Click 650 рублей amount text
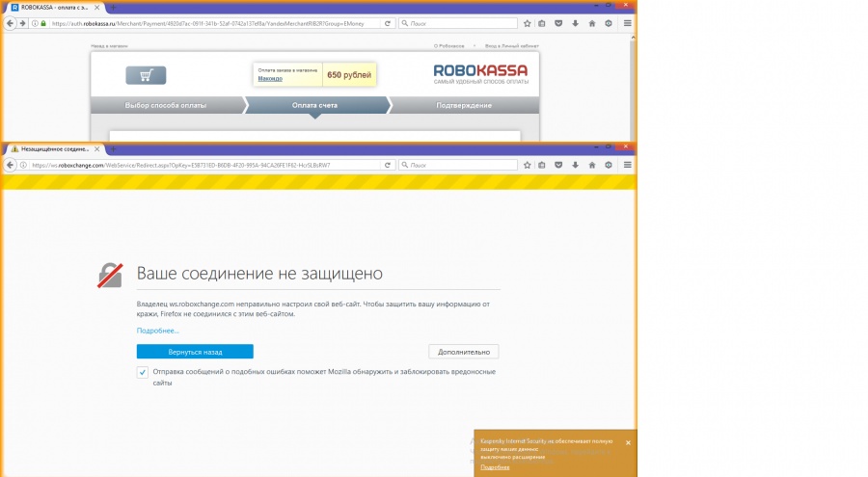The image size is (868, 477). click(x=349, y=75)
